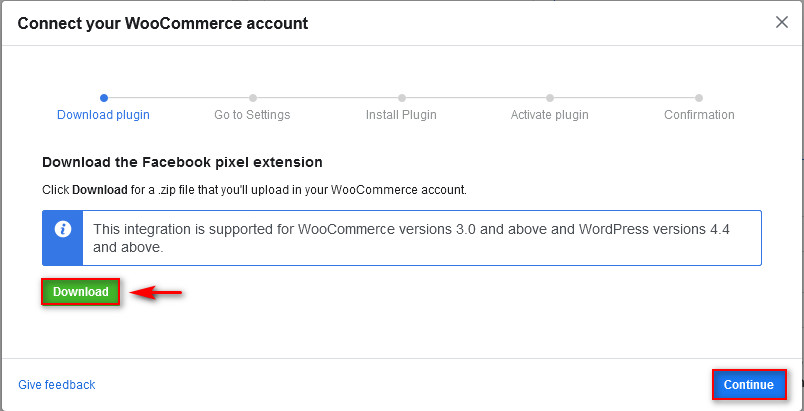Jump to the Go to Settings step label
The width and height of the screenshot is (804, 411).
[x=252, y=115]
